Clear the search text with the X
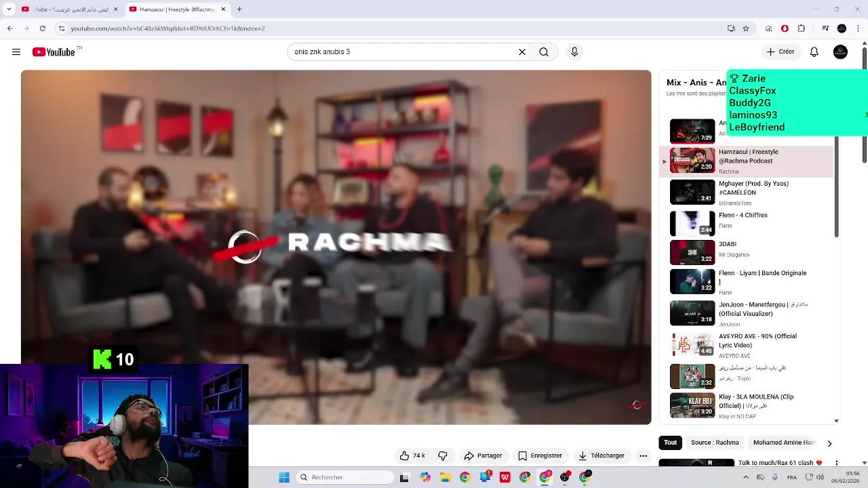Image resolution: width=868 pixels, height=488 pixels. tap(522, 52)
